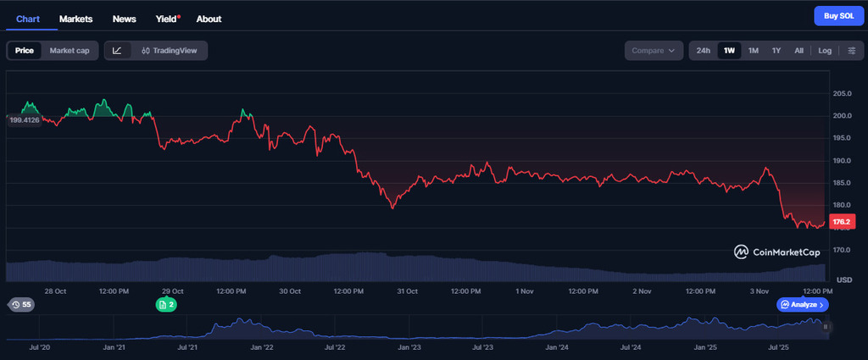Go to the Yield tab
Image resolution: width=868 pixels, height=360 pixels.
(166, 19)
